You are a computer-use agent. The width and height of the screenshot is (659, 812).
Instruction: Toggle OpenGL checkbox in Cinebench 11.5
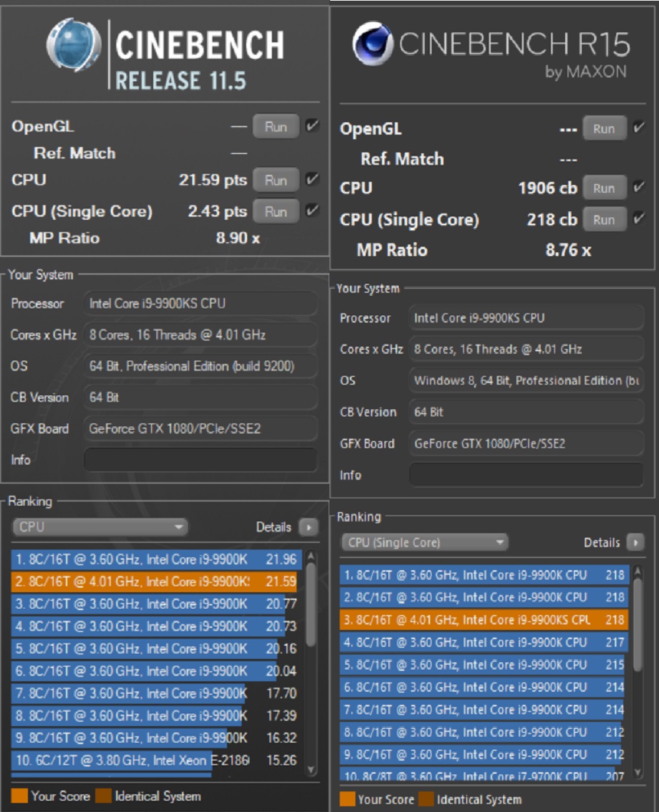[312, 125]
